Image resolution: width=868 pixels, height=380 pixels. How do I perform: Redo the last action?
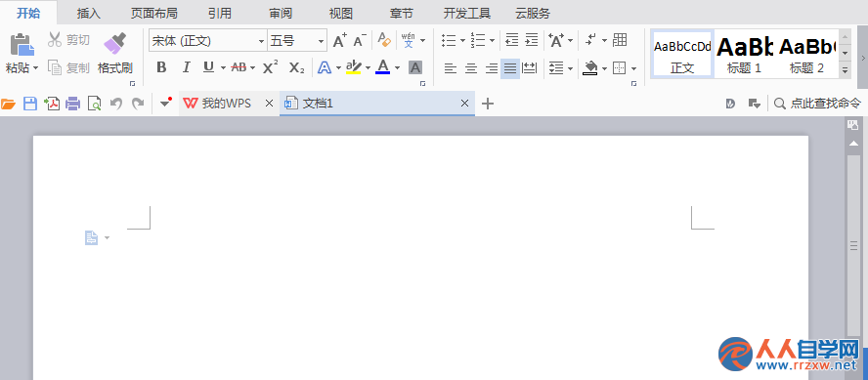pyautogui.click(x=137, y=104)
